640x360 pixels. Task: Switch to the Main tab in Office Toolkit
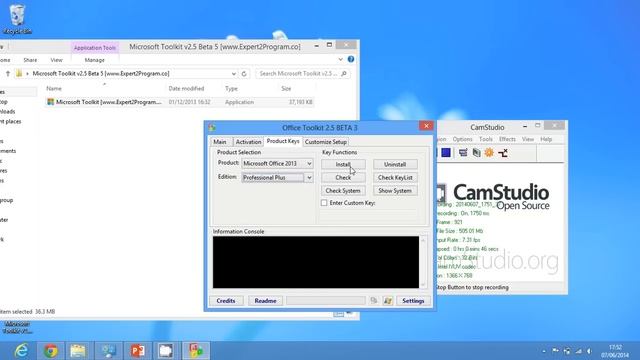click(220, 142)
